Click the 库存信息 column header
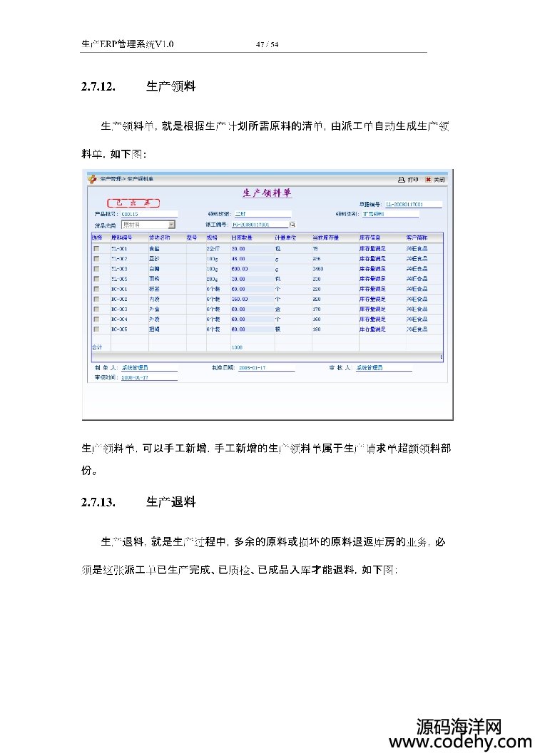The height and width of the screenshot is (756, 535). pos(370,237)
